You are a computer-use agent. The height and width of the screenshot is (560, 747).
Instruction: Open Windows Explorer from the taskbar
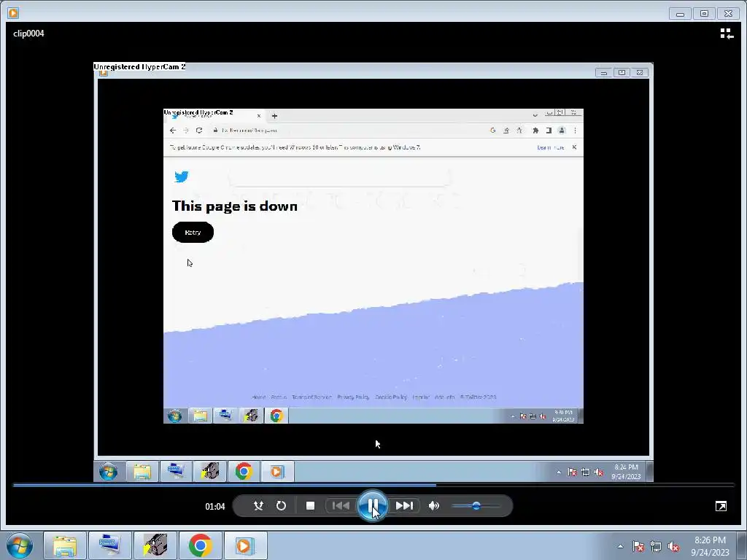[x=65, y=545]
